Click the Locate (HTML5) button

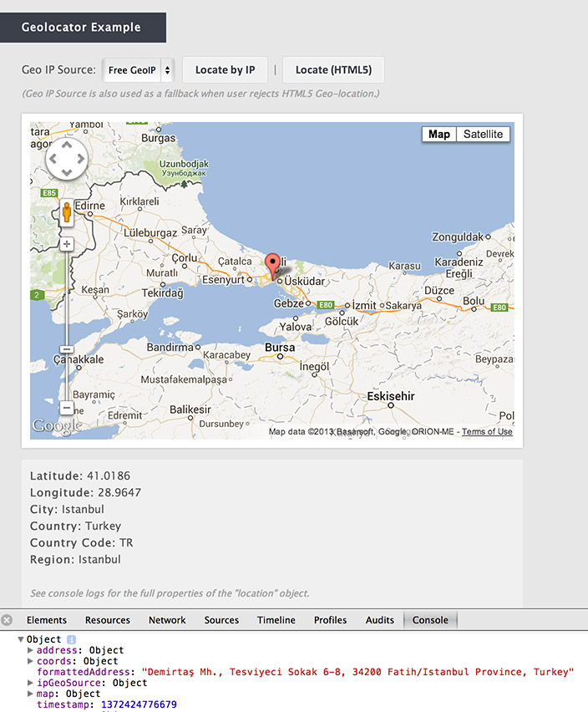pyautogui.click(x=333, y=70)
